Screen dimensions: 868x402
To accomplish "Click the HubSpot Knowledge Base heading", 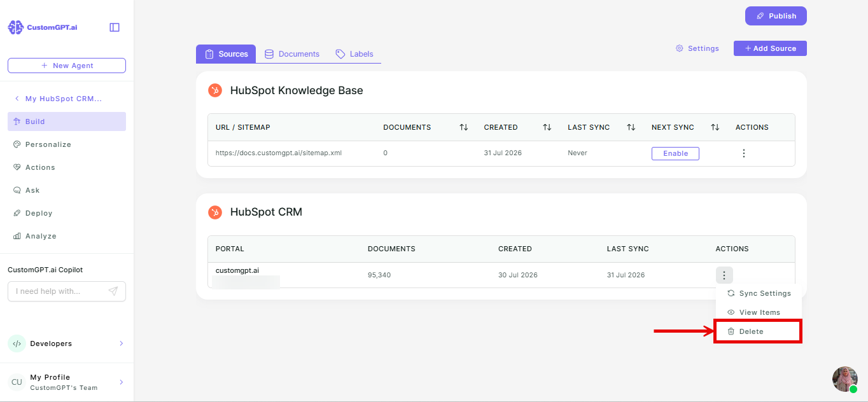I will 297,90.
